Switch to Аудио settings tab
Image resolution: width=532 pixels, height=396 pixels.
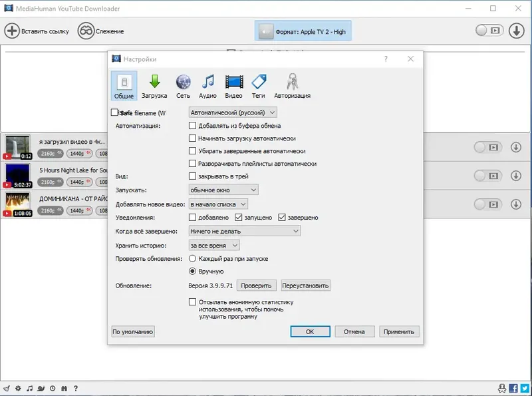tap(207, 87)
